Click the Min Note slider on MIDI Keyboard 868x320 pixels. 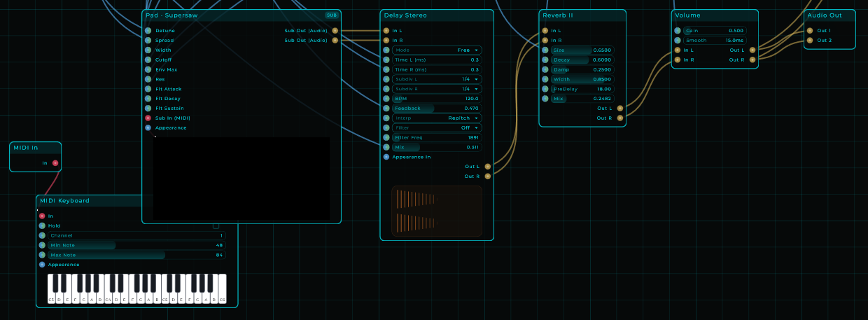pos(137,246)
